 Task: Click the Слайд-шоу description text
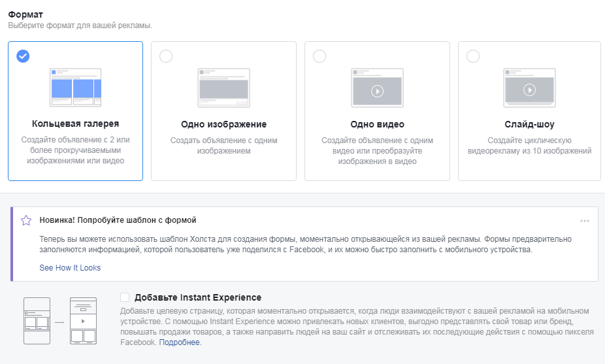point(529,146)
